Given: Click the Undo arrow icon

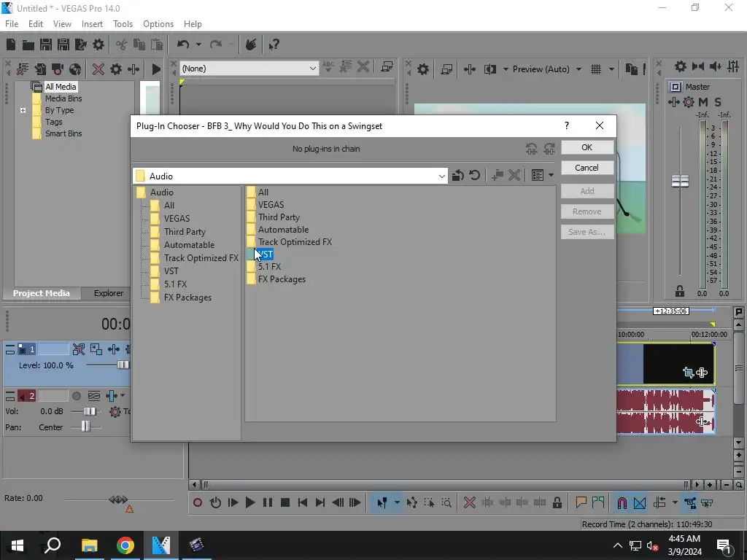Looking at the screenshot, I should click(183, 44).
